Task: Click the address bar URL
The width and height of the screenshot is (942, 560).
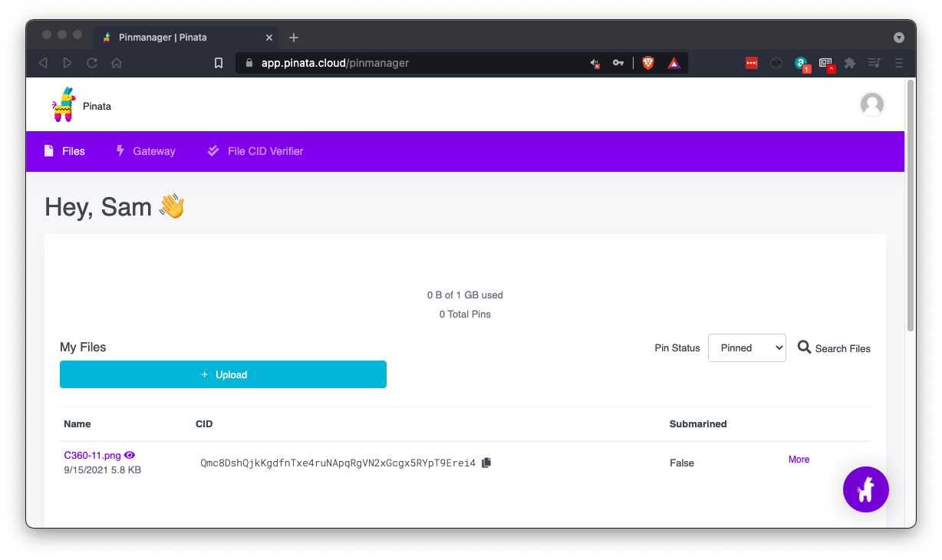Action: click(x=335, y=63)
